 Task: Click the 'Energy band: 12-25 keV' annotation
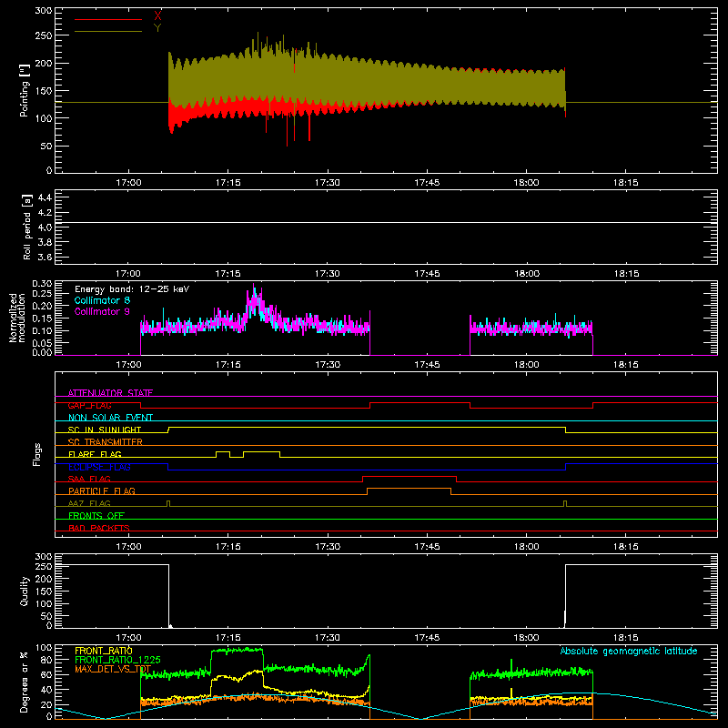point(132,289)
